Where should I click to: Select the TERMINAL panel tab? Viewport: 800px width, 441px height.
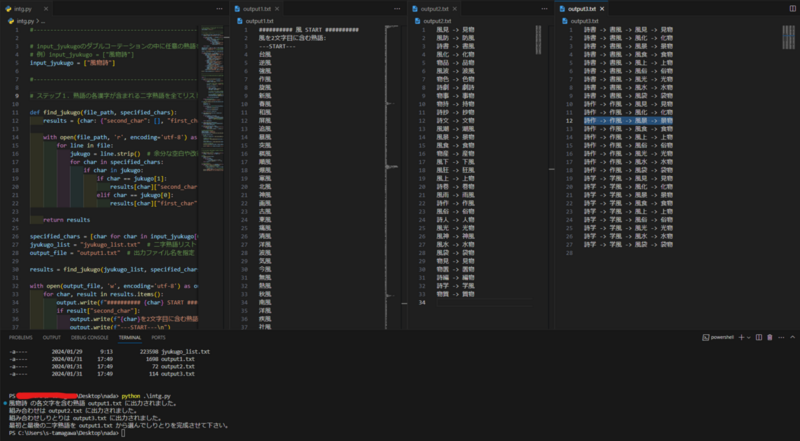click(x=130, y=337)
